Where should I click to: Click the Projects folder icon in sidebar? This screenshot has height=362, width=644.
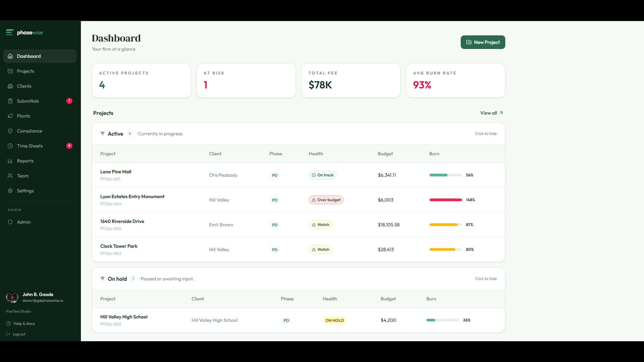pyautogui.click(x=10, y=71)
